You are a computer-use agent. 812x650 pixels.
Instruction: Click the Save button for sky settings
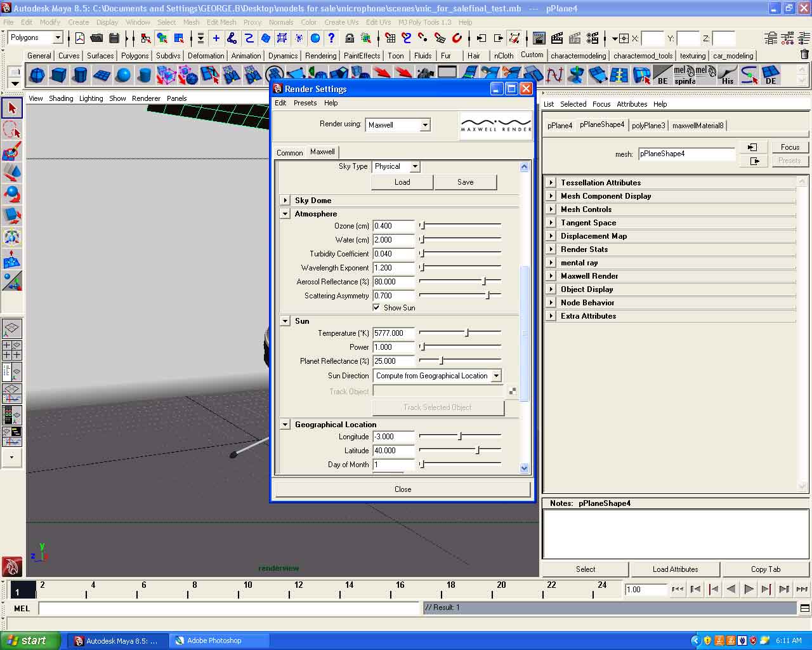[466, 182]
